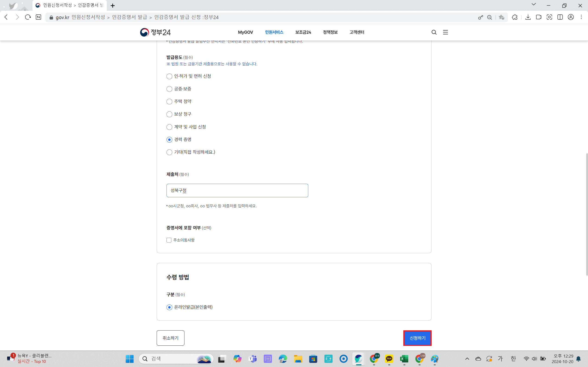Open the 보조금24 menu item
588x367 pixels.
point(303,32)
